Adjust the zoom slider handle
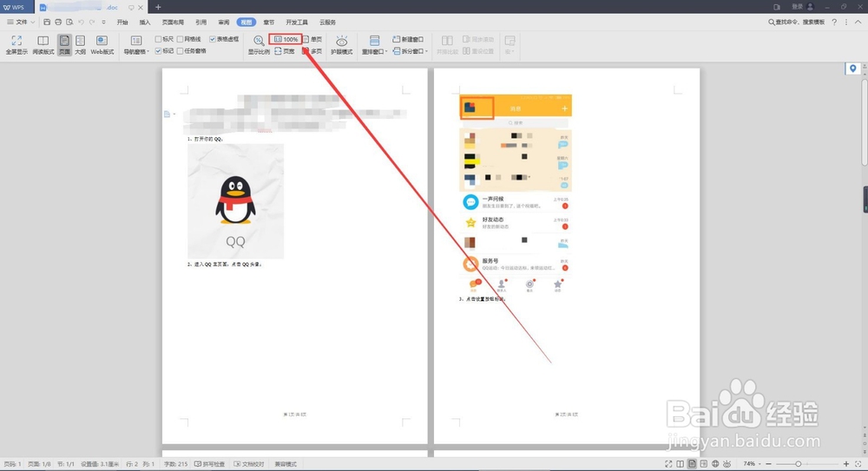 798,464
